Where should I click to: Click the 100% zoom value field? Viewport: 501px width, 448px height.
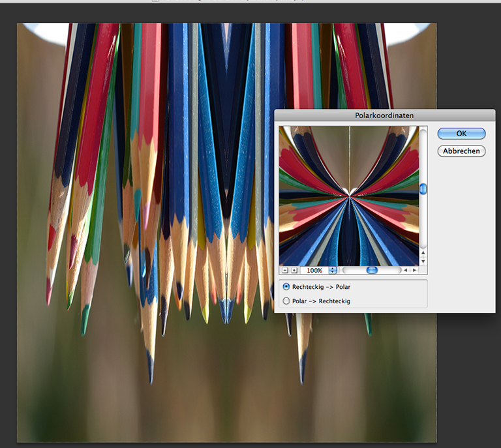(x=314, y=270)
